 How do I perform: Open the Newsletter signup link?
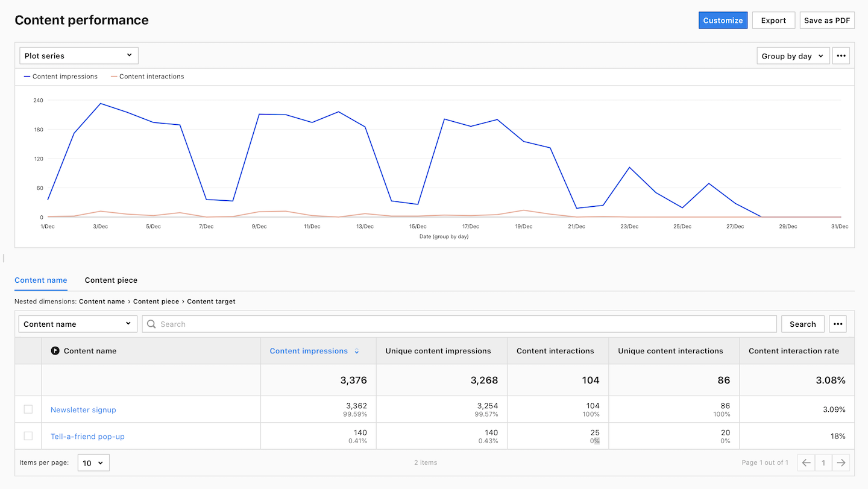coord(83,410)
